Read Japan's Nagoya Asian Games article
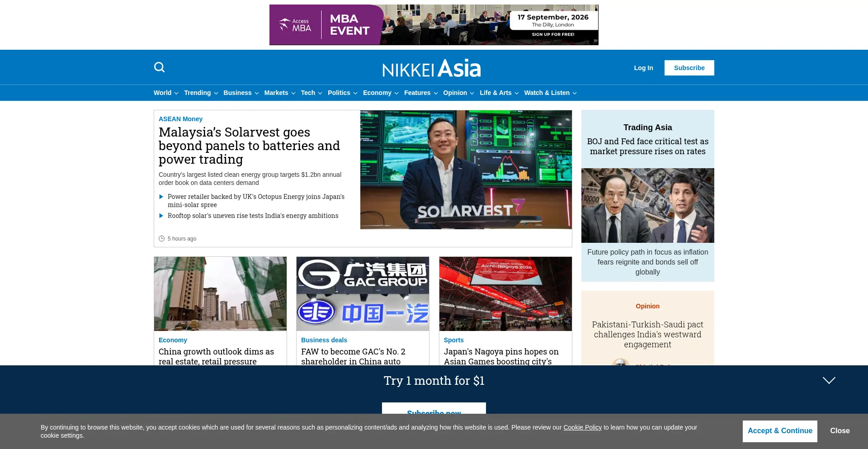The image size is (868, 449). 501,356
